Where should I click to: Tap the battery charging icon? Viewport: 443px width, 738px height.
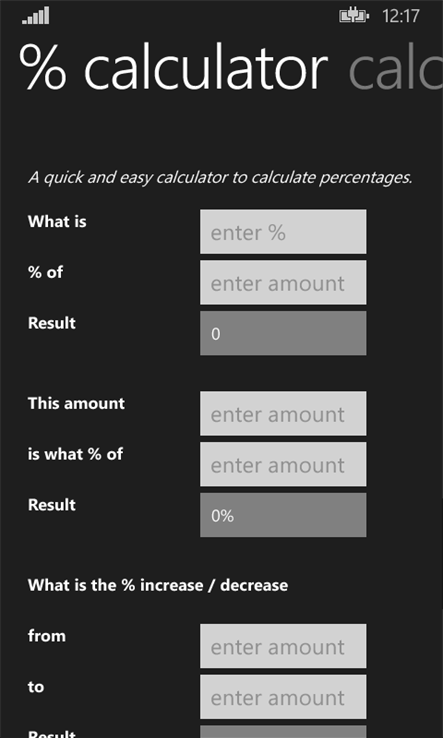pos(354,16)
